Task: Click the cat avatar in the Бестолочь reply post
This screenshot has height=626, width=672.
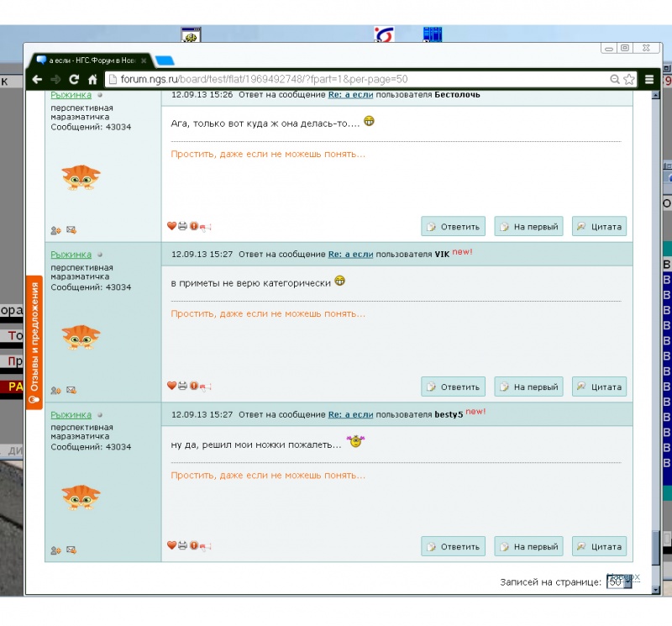Action: pos(81,177)
